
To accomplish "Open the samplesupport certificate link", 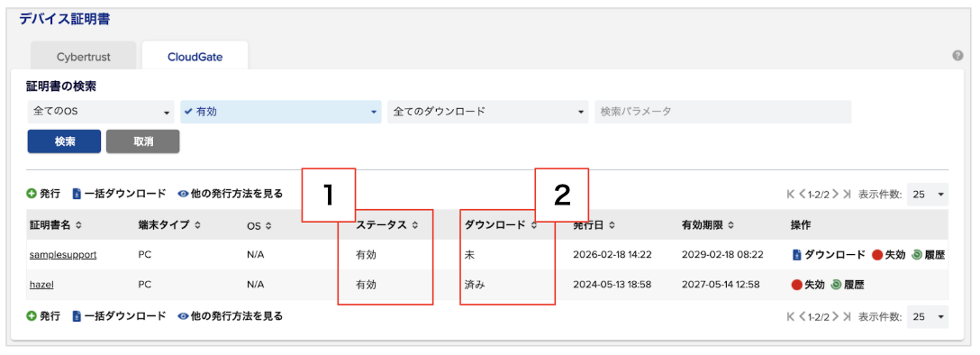I will point(62,255).
